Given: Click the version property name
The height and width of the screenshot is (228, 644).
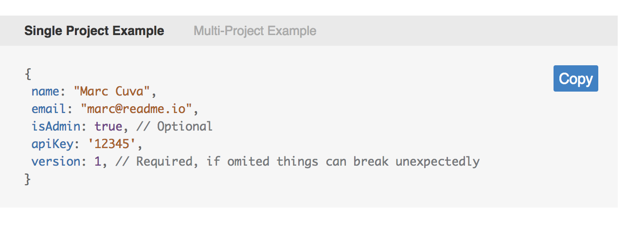Looking at the screenshot, I should click(56, 162).
